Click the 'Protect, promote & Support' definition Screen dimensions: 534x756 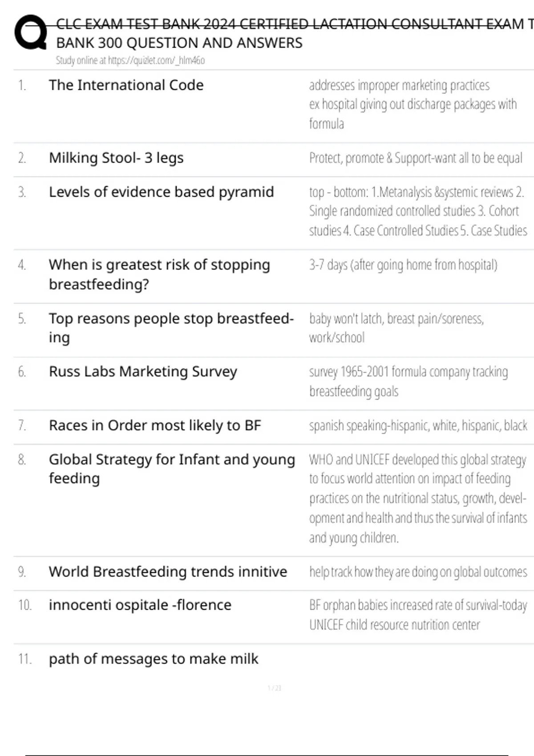click(416, 158)
